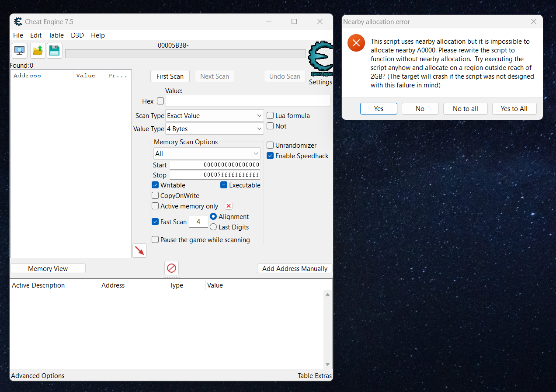This screenshot has height=392, width=556.
Task: Click the red arrow add-to-address-list icon
Action: (139, 250)
